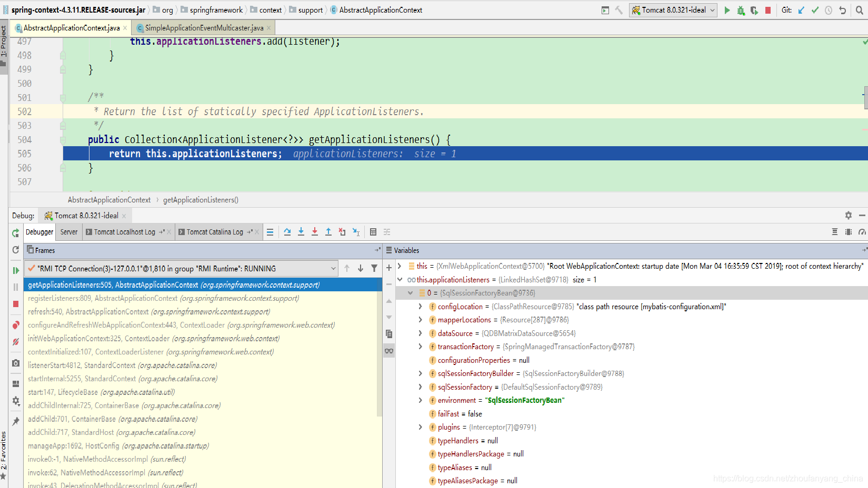Expand mapperLocations field
Viewport: 868px width, 488px height.
coord(420,320)
